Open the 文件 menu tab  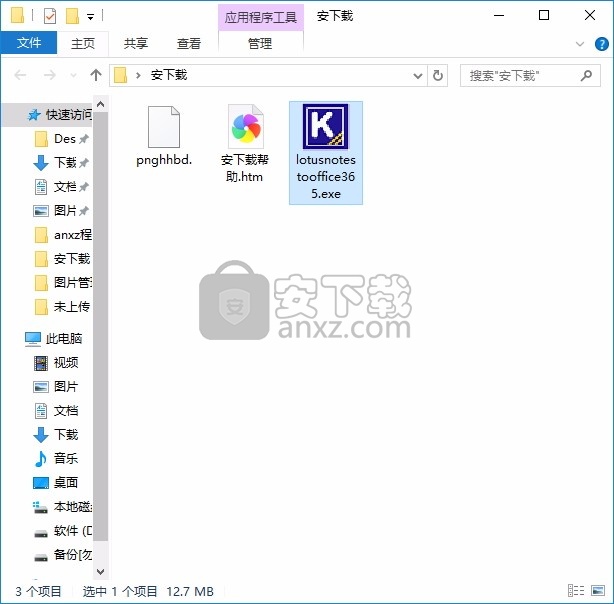[29, 43]
